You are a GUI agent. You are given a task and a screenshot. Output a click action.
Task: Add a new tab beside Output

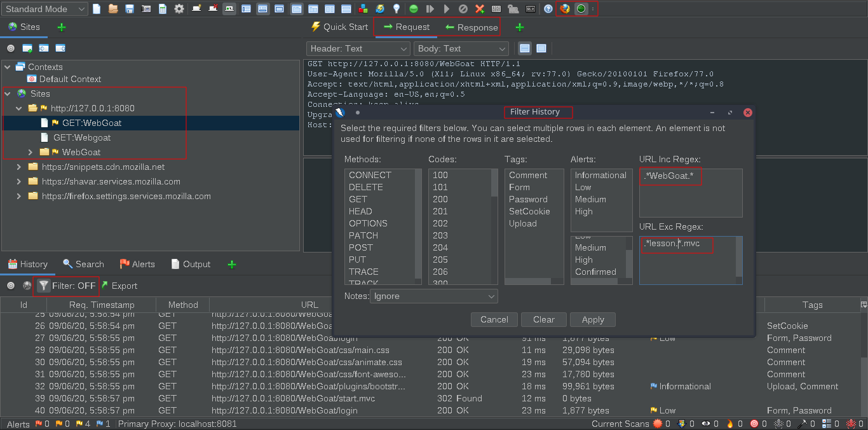pyautogui.click(x=232, y=264)
